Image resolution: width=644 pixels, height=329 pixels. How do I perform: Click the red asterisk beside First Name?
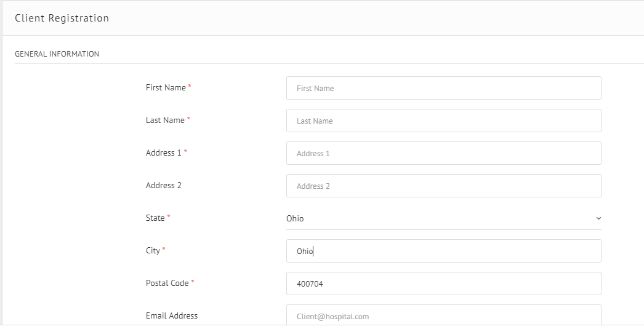point(190,87)
